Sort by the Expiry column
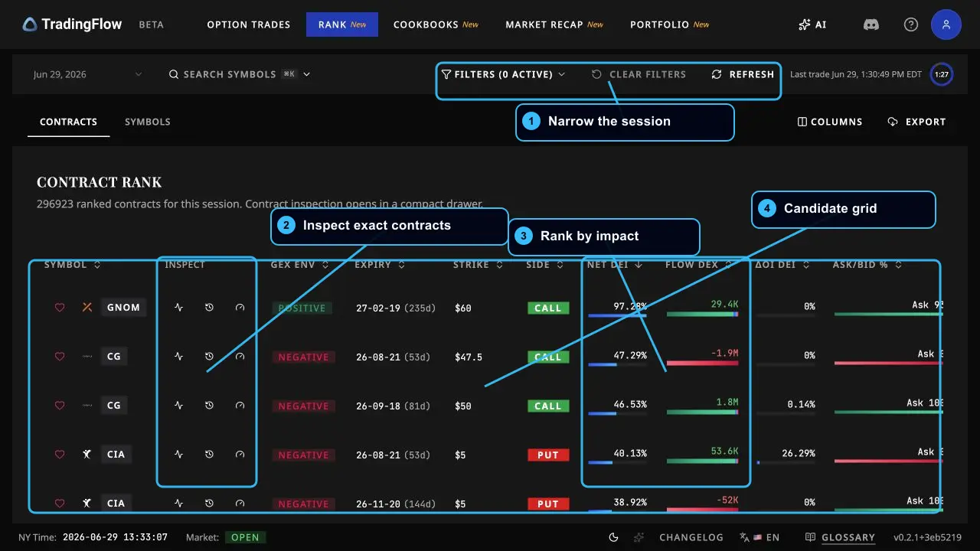 click(x=380, y=265)
